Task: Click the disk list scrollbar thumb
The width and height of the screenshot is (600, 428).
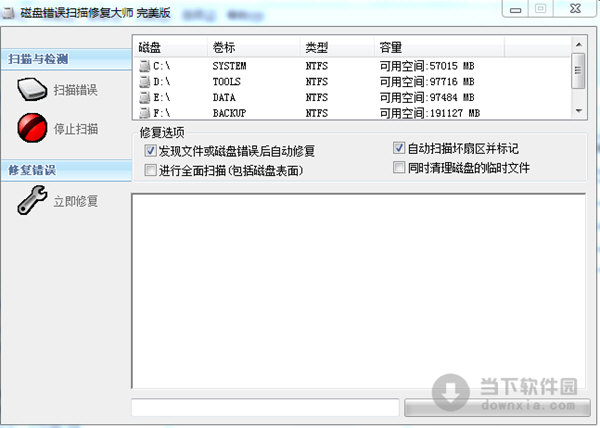Action: [x=578, y=71]
